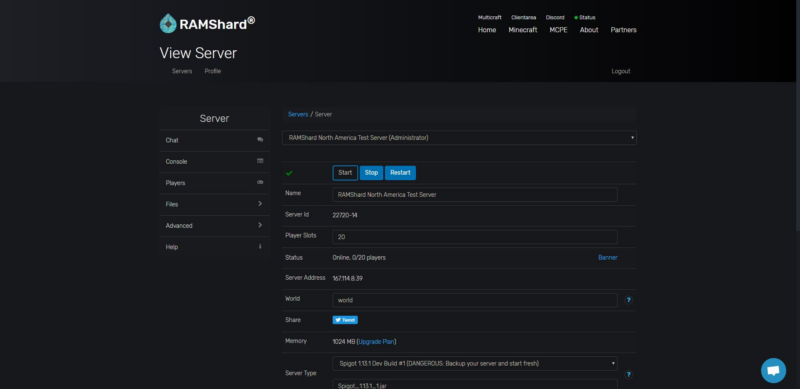Viewport: 800px width, 389px height.
Task: Click the status text Online, 0/20 players
Action: coord(359,258)
